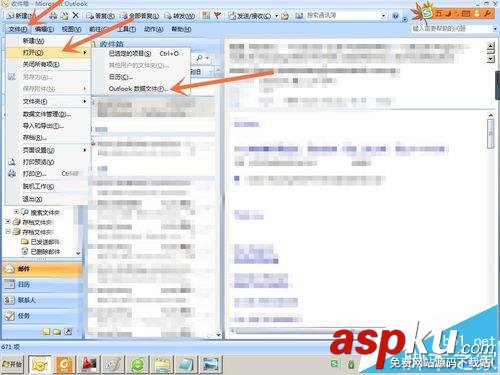Select 打印预览(V) Print Preview entry
This screenshot has height=375, width=500.
[48, 162]
